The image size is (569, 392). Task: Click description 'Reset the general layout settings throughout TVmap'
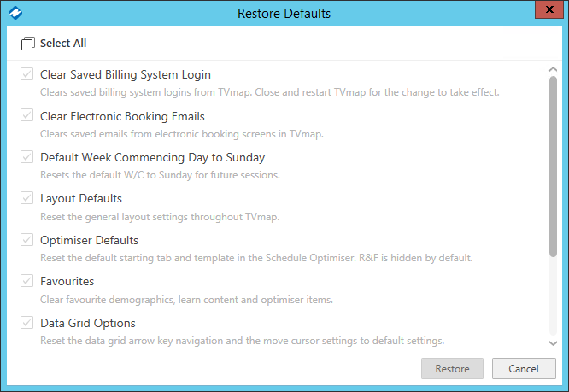[x=160, y=217]
